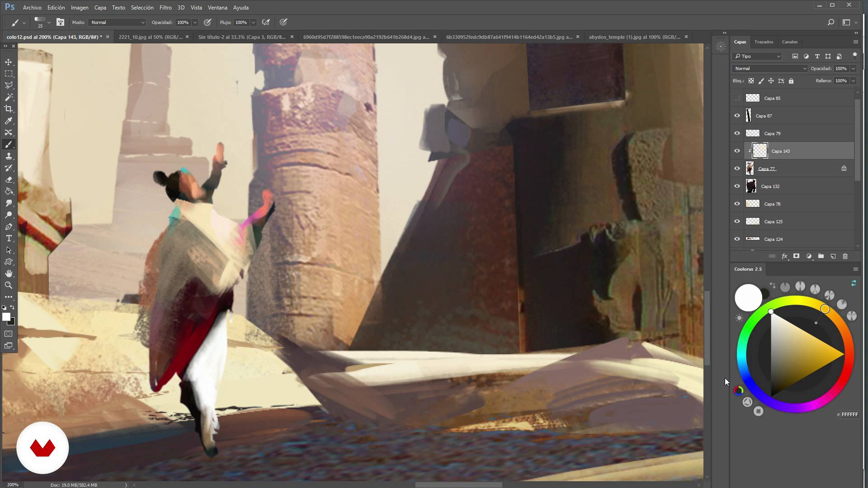The height and width of the screenshot is (488, 868).
Task: Create a new group folder icon
Action: tap(821, 256)
